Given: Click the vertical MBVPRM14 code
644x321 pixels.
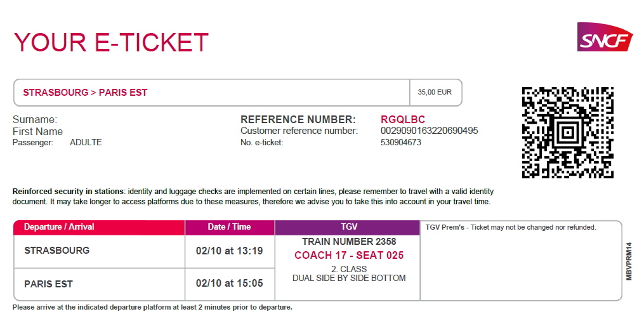Looking at the screenshot, I should [629, 261].
